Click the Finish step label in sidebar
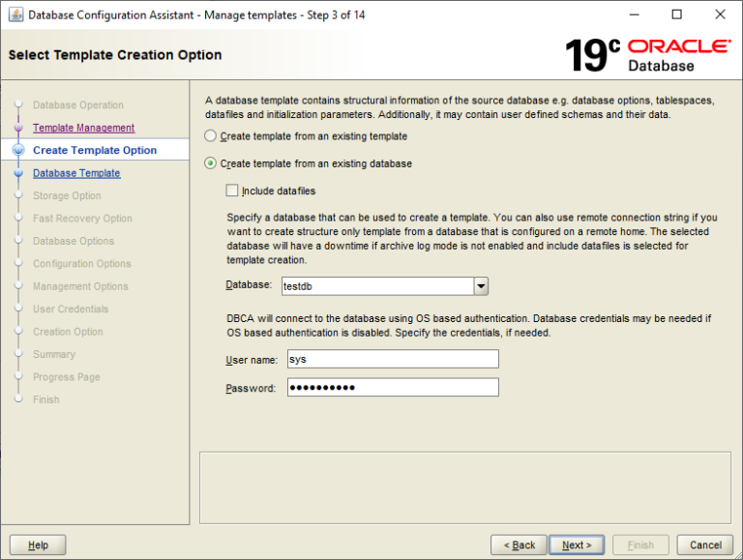 [46, 399]
